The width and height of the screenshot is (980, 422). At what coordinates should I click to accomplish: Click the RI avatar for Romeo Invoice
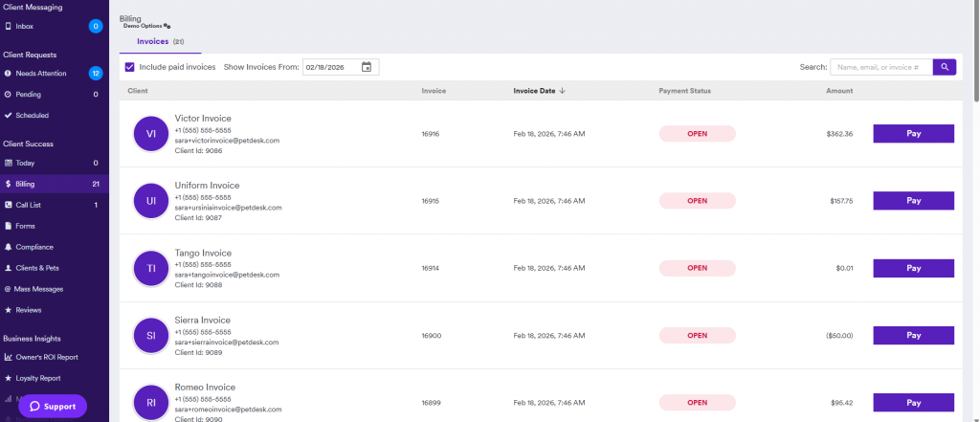[x=151, y=403]
